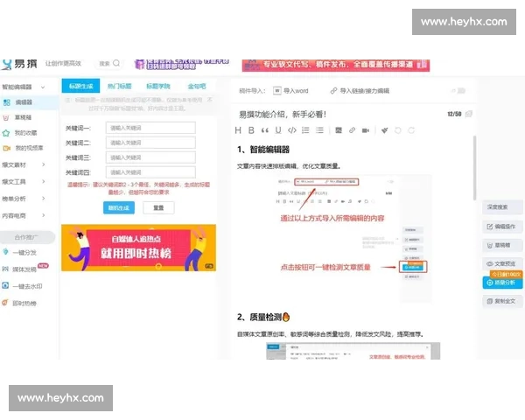Toggle bold formatting with the B icon
Image resolution: width=525 pixels, height=420 pixels.
pos(251,130)
